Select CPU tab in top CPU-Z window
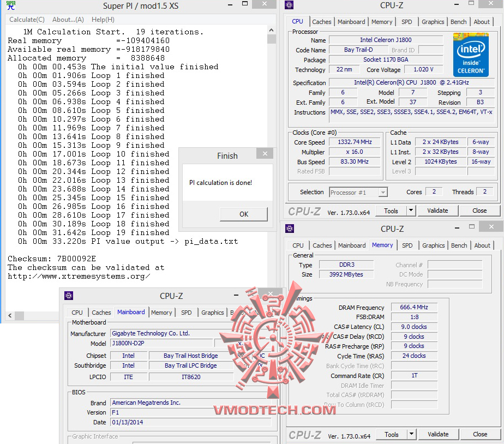This screenshot has width=504, height=444. 298,21
